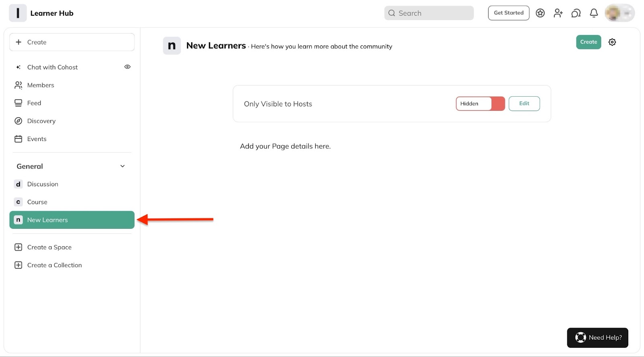Click the General section heading
Screen dimensions: 644x357
30,166
